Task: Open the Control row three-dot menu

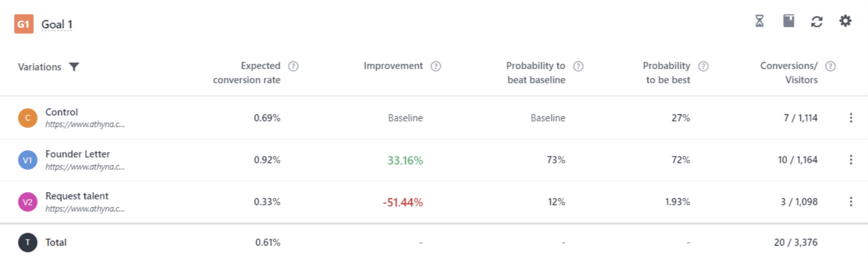Action: [851, 118]
